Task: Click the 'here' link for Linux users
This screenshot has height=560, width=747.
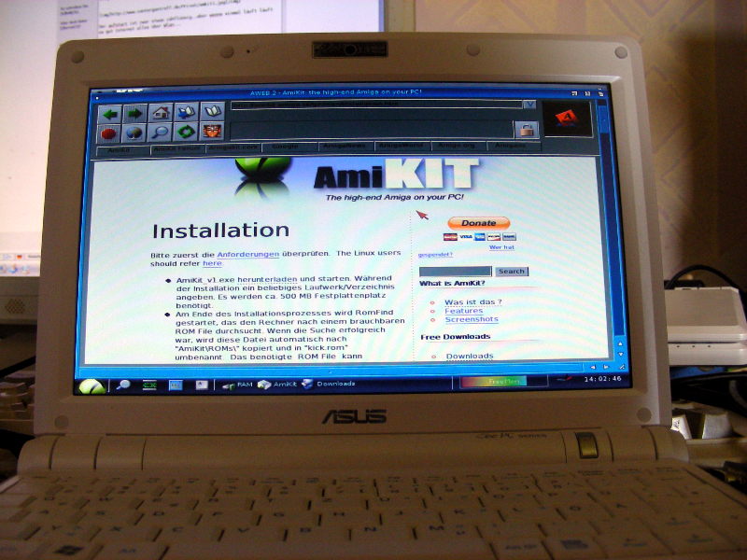Action: point(213,263)
